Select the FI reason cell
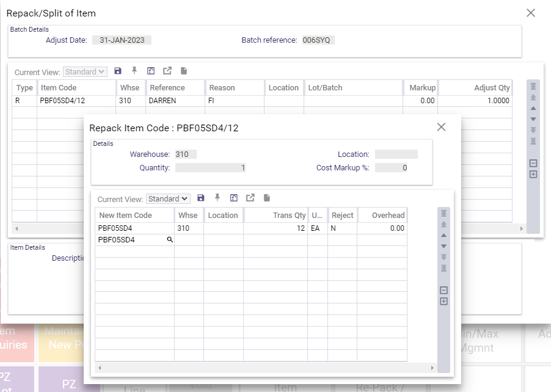Image resolution: width=551 pixels, height=392 pixels. (235, 101)
